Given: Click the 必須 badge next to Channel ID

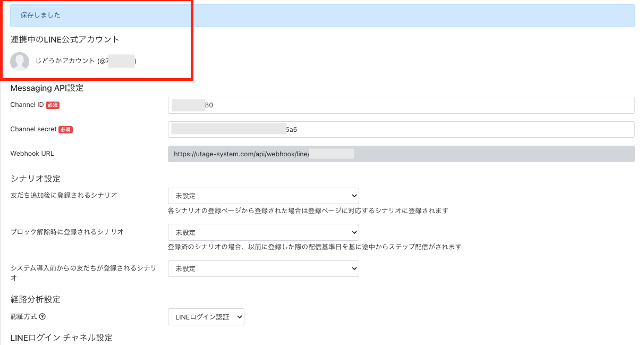Looking at the screenshot, I should [x=53, y=105].
